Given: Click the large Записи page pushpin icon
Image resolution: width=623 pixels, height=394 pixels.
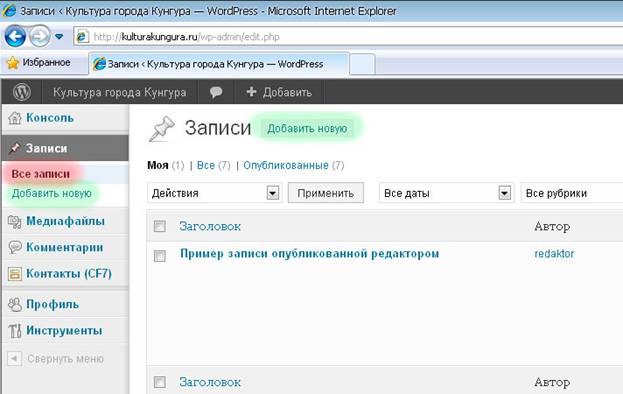Looking at the screenshot, I should click(161, 129).
